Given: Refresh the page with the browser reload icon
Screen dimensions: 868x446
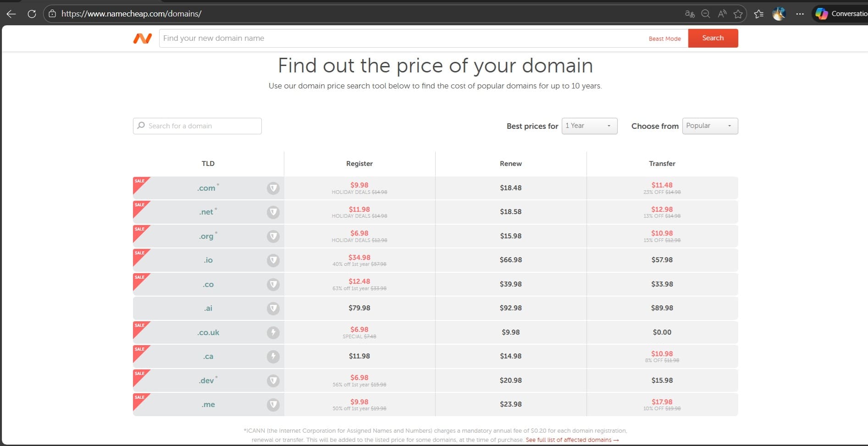Looking at the screenshot, I should (32, 14).
